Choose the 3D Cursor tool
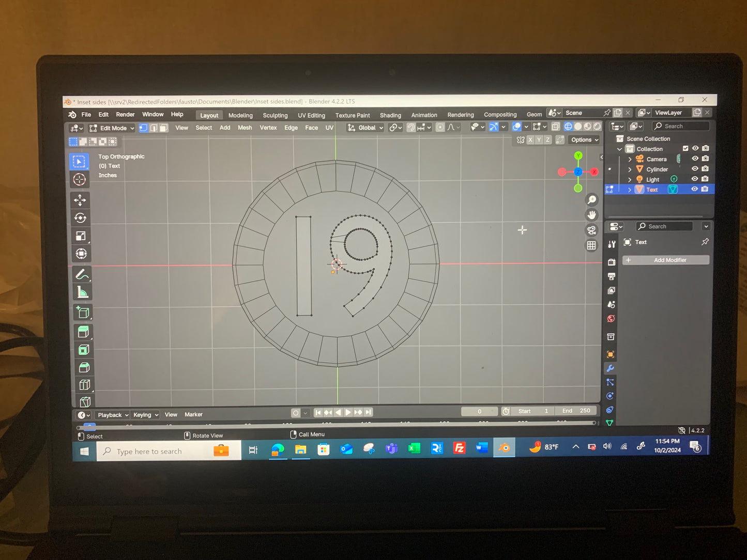The width and height of the screenshot is (747, 560). (x=80, y=179)
